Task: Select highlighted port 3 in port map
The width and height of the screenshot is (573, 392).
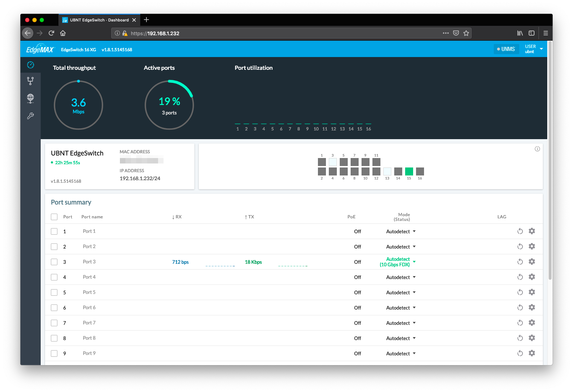Action: pos(333,162)
